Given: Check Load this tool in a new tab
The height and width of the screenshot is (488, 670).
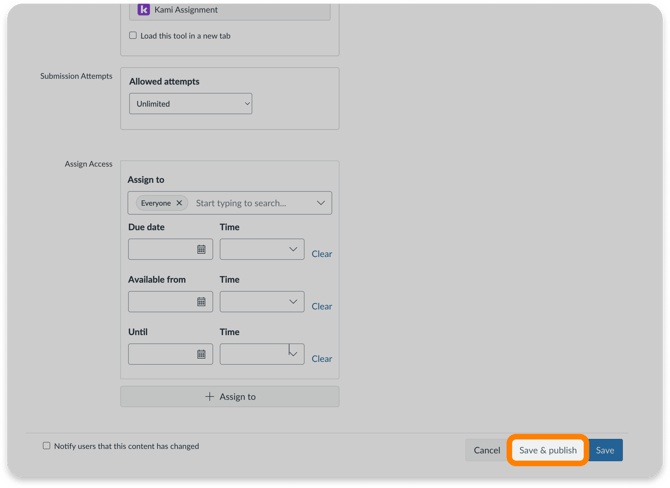Looking at the screenshot, I should (133, 35).
